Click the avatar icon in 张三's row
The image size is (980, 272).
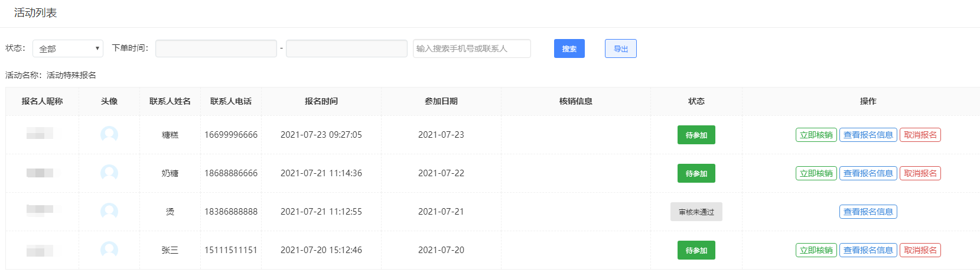[x=109, y=250]
